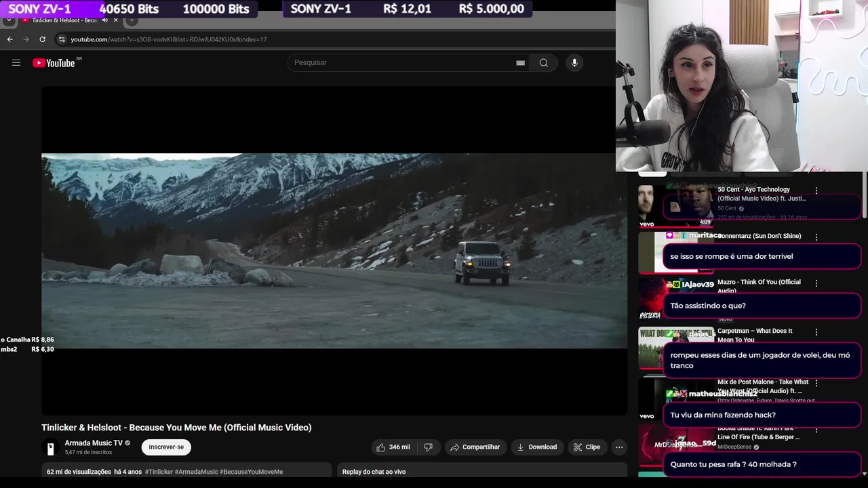Mute tab via speaker icon on tab
The height and width of the screenshot is (488, 868).
coord(104,20)
